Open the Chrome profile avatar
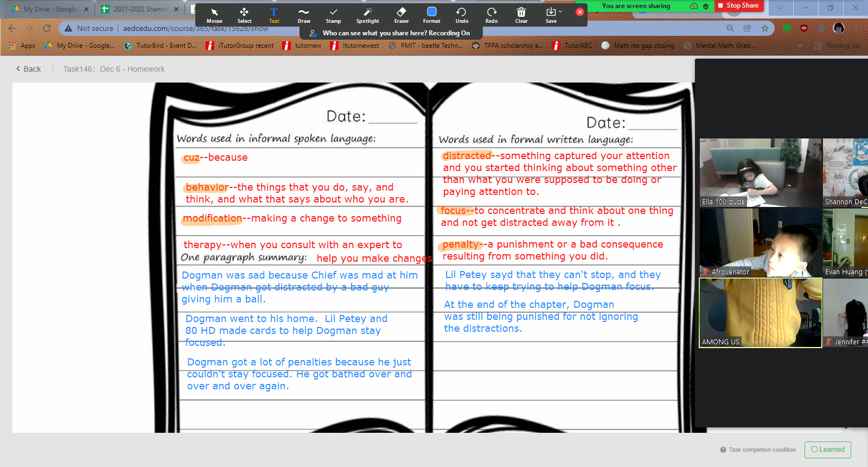Screen dimensions: 868x467 click(839, 28)
